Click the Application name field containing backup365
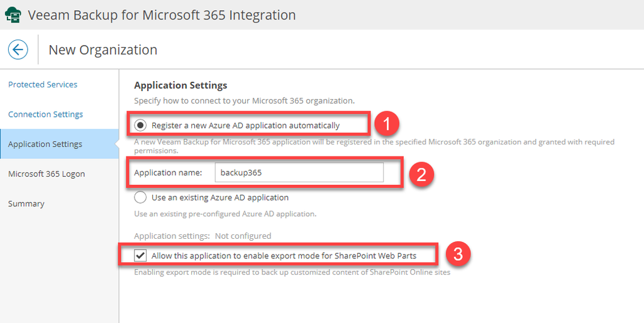 point(298,173)
